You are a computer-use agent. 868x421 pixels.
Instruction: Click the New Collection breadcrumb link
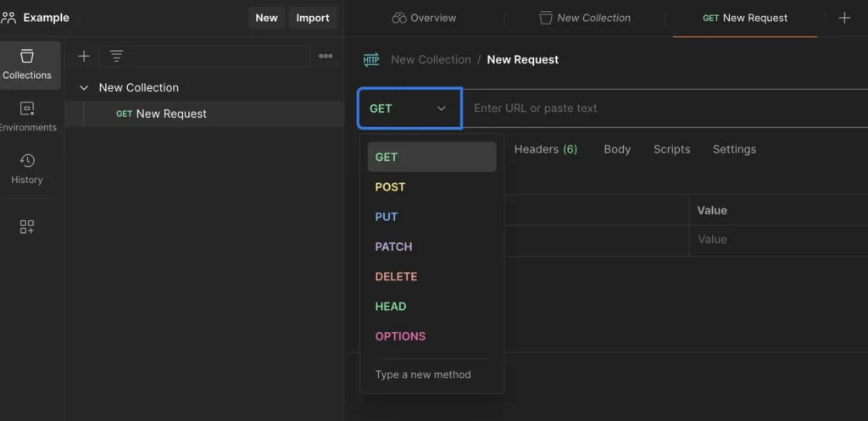(x=431, y=60)
